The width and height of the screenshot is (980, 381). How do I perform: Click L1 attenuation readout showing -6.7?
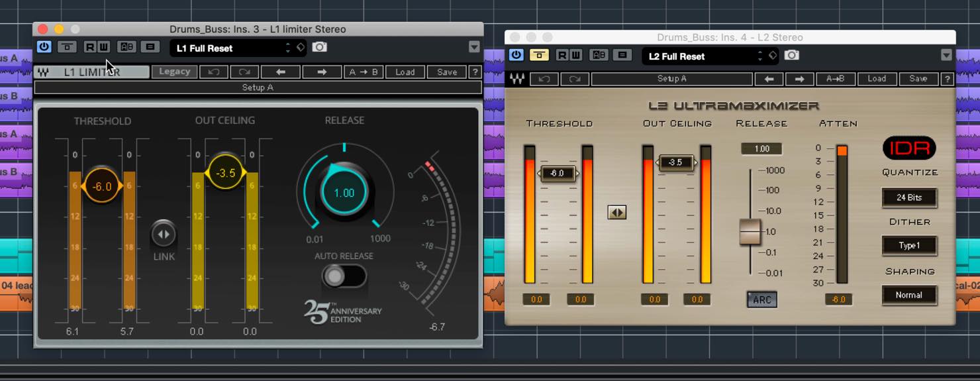(437, 327)
